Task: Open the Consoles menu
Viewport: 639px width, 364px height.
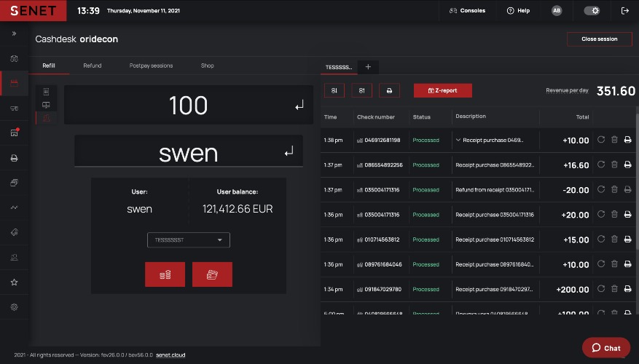Action: pyautogui.click(x=467, y=11)
